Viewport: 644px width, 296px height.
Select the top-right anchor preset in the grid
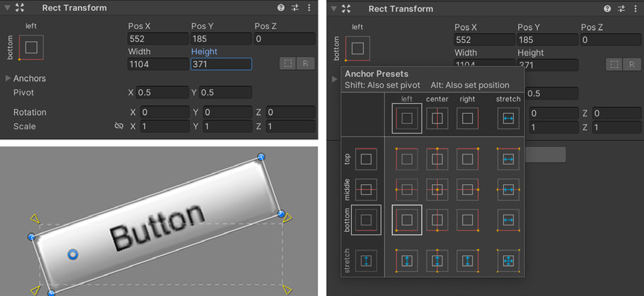coord(467,159)
